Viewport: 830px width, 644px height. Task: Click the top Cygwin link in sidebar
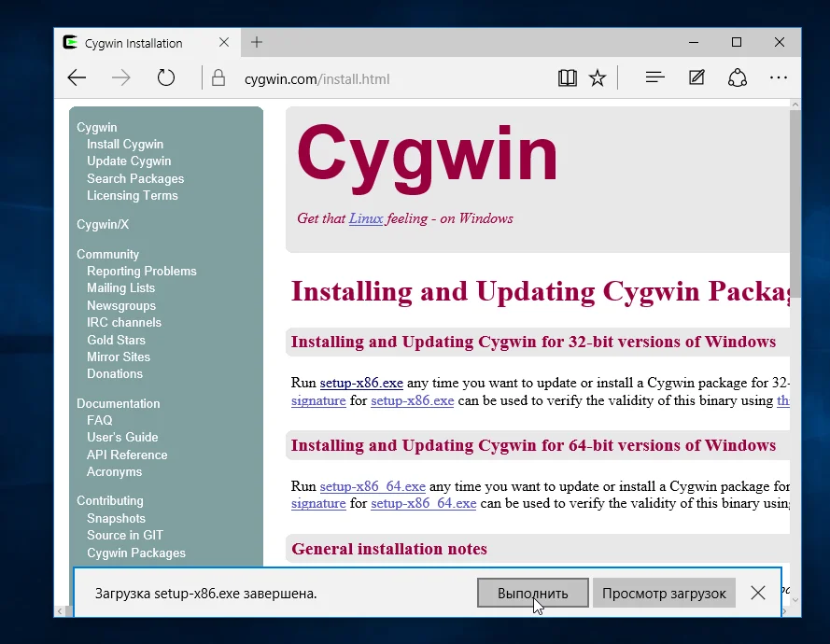97,127
